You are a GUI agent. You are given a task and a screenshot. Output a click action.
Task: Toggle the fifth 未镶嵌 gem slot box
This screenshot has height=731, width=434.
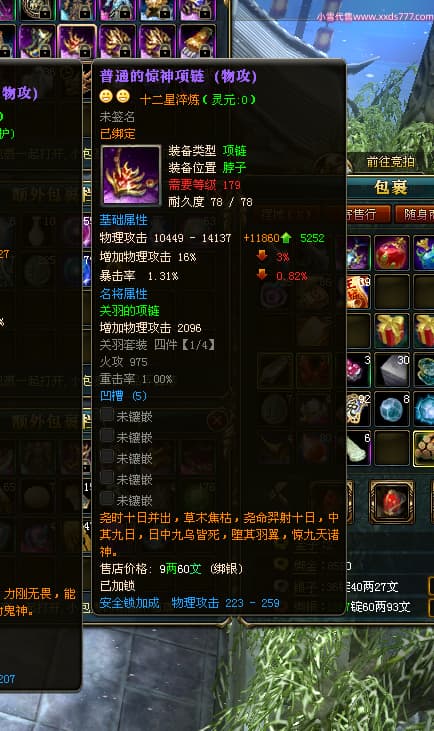[x=108, y=499]
